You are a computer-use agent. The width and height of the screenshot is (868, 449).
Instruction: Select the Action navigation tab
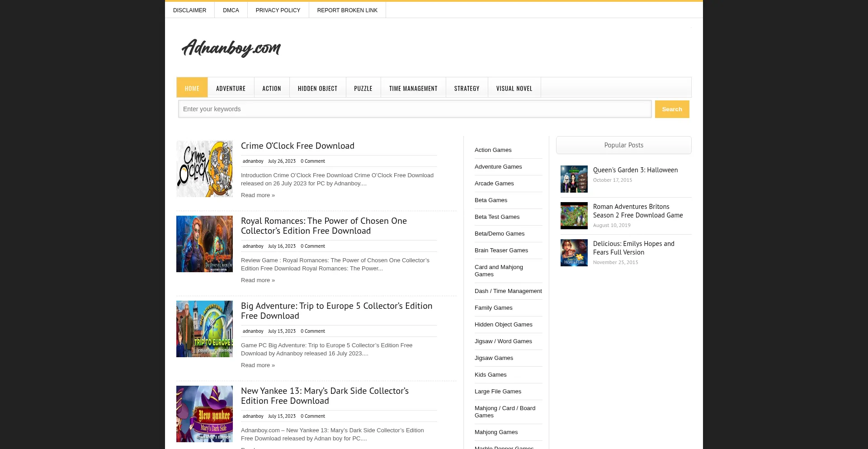click(271, 88)
